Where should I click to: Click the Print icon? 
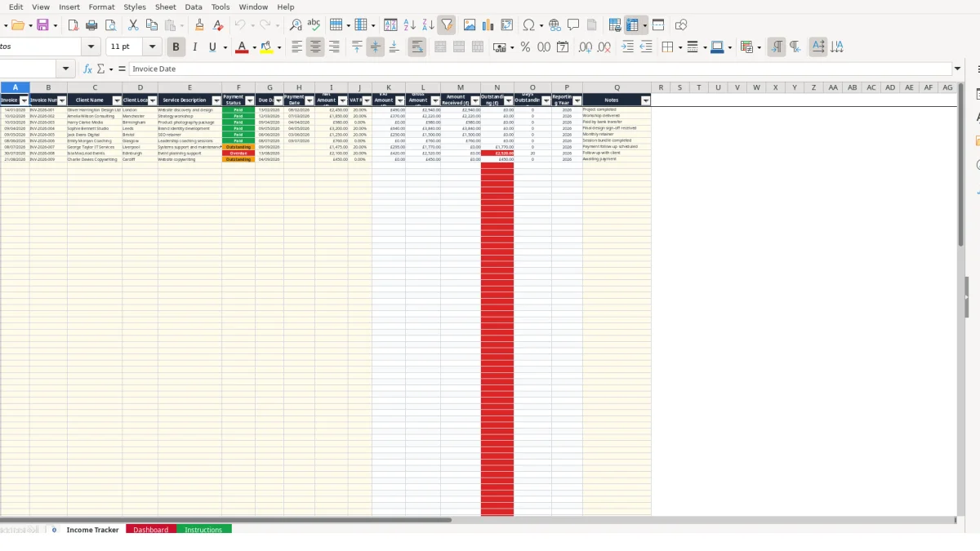point(92,25)
